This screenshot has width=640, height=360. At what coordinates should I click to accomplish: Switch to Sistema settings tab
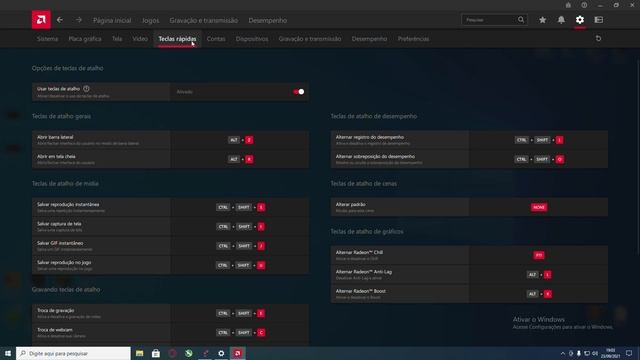[x=47, y=39]
